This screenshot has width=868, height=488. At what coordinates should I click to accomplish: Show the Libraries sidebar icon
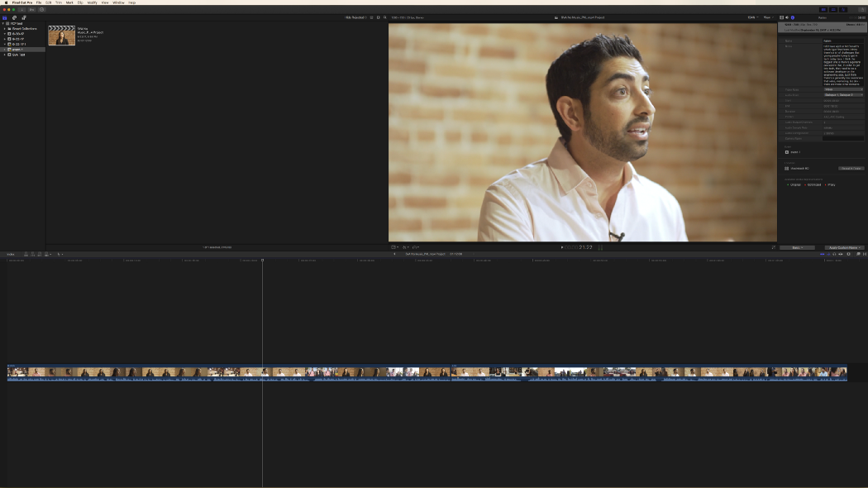click(4, 17)
